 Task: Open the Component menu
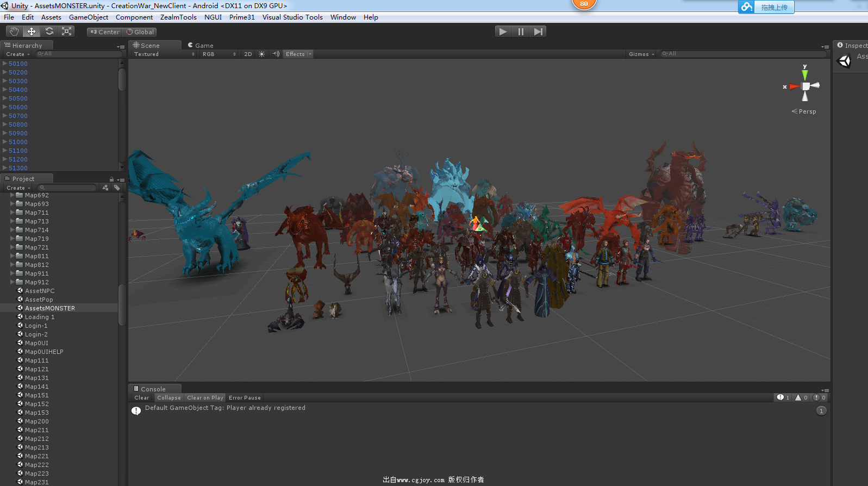[x=134, y=17]
